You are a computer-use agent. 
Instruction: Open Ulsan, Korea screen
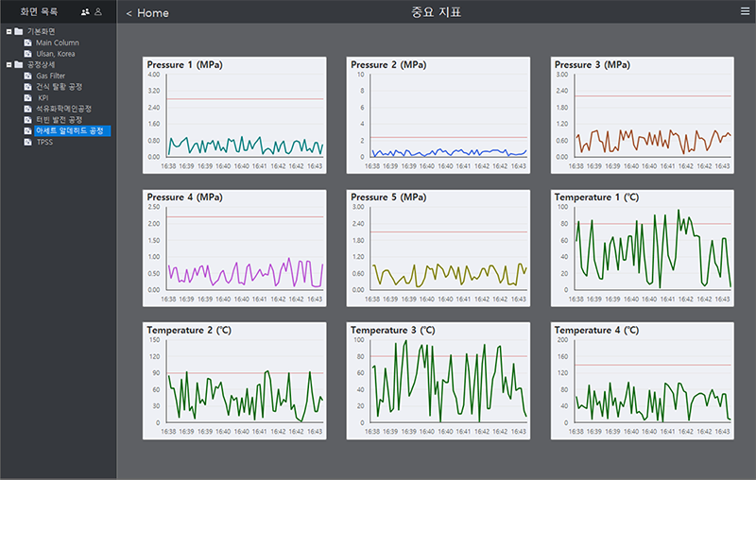point(56,54)
